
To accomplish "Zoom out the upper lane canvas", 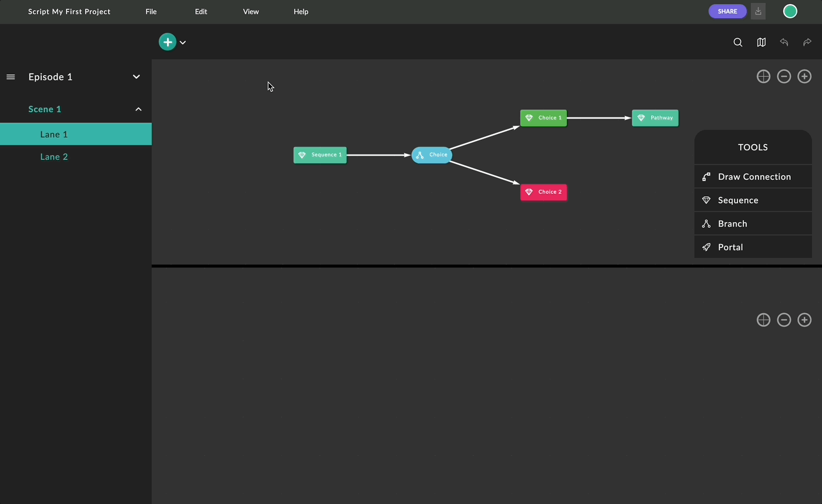I will point(784,76).
